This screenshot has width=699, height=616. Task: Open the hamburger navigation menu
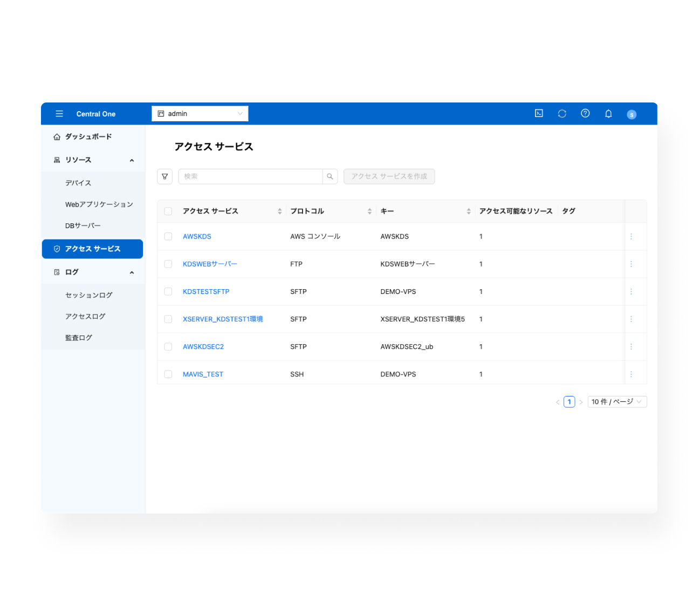click(x=59, y=114)
